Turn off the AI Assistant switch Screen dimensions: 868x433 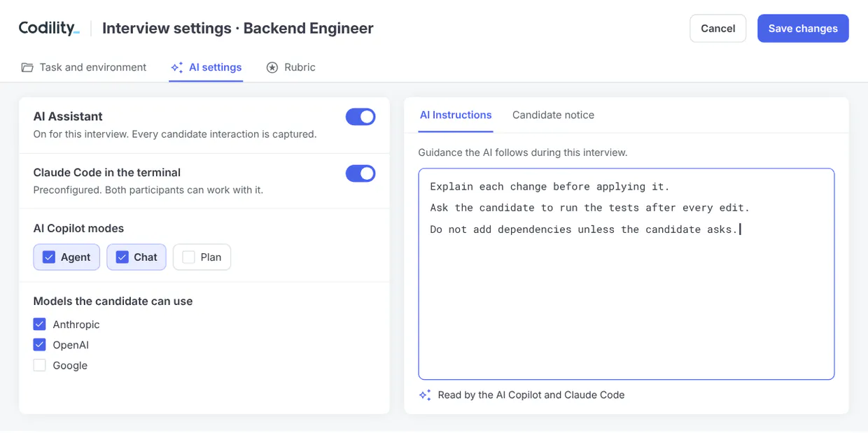coord(360,117)
